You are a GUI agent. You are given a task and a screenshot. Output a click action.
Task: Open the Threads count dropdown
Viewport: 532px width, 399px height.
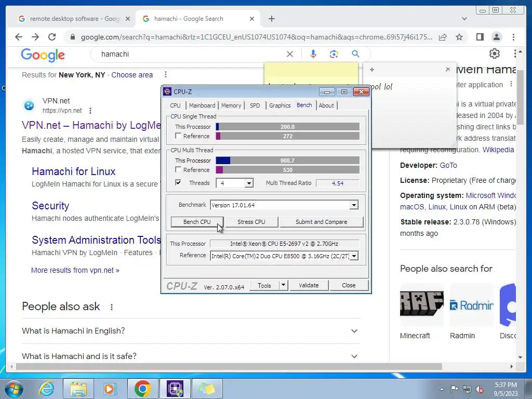(x=249, y=183)
